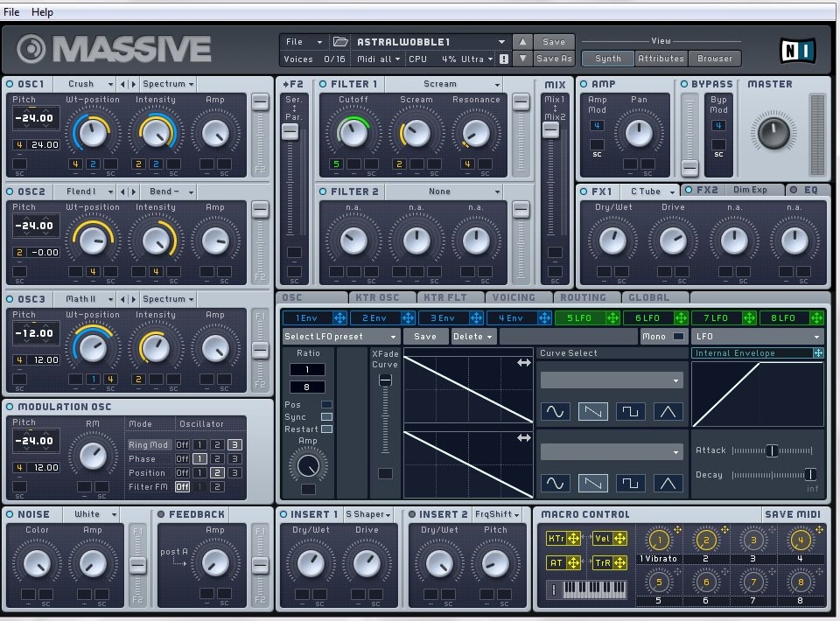Grab the 6 LFO modulation handle
The image size is (840, 621).
click(681, 318)
